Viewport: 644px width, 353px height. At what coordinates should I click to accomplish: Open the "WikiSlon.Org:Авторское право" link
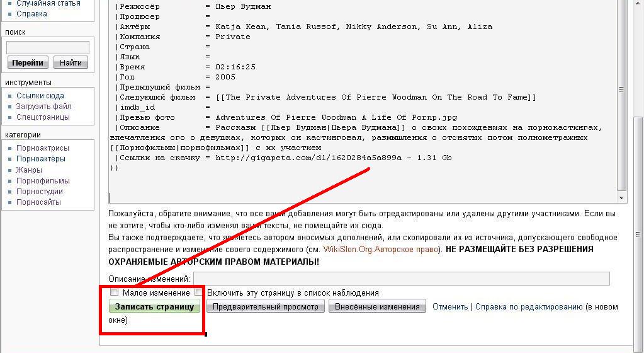click(x=382, y=249)
